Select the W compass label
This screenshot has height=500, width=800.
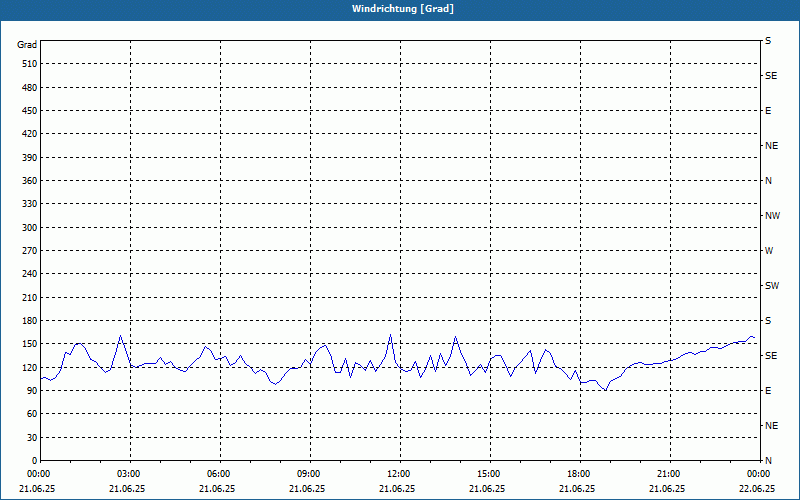[x=769, y=251]
